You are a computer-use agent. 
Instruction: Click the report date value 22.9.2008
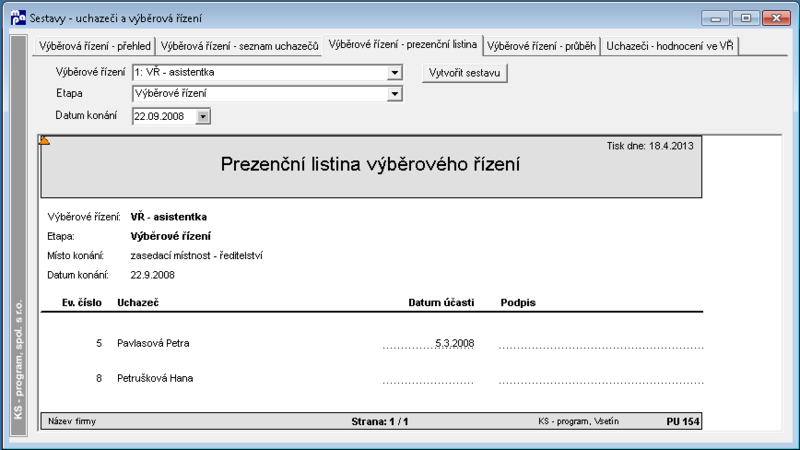(x=153, y=275)
